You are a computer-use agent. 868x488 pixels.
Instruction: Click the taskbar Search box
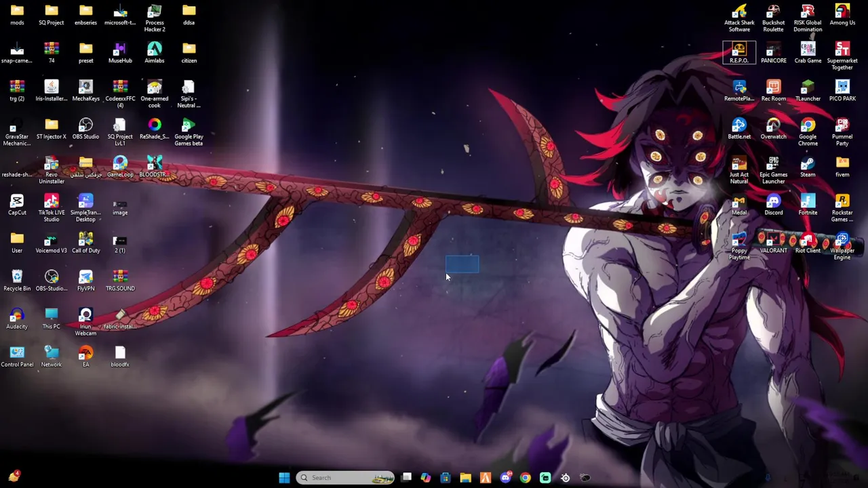click(346, 478)
